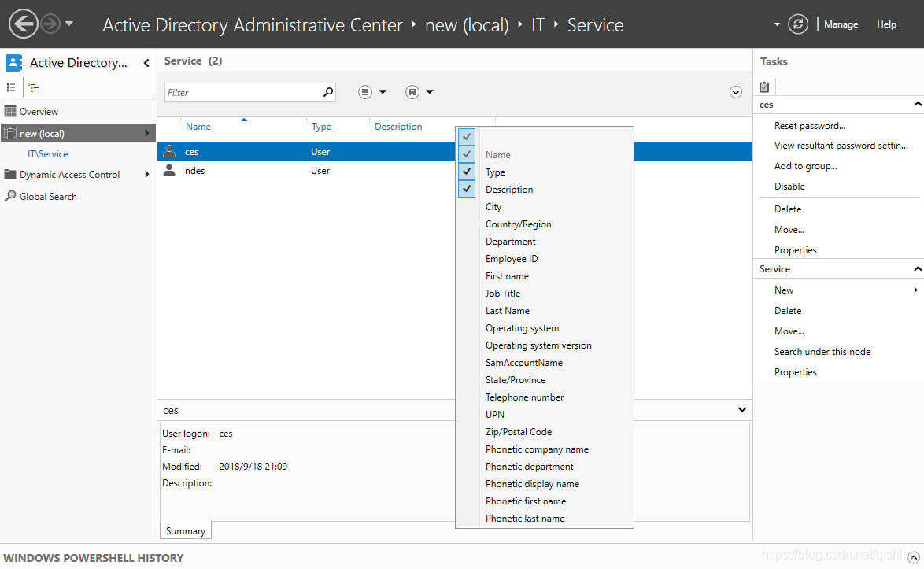
Task: Click Disable task for ces
Action: [x=789, y=187]
